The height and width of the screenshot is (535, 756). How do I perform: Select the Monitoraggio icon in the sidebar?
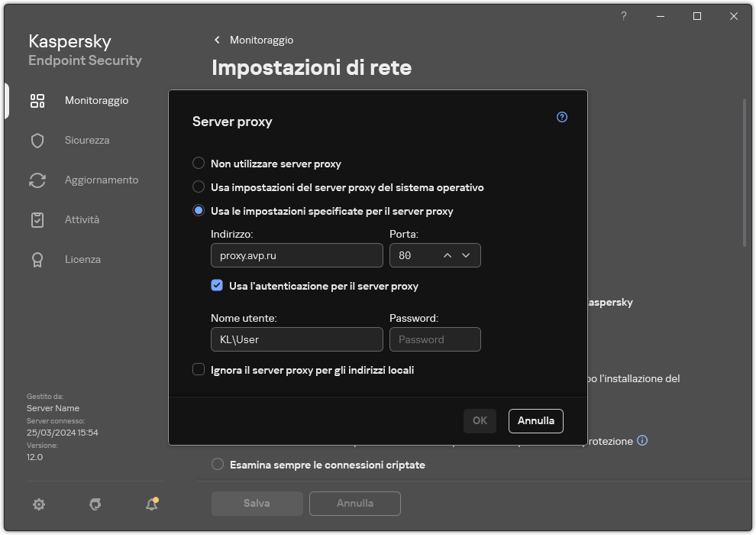37,100
